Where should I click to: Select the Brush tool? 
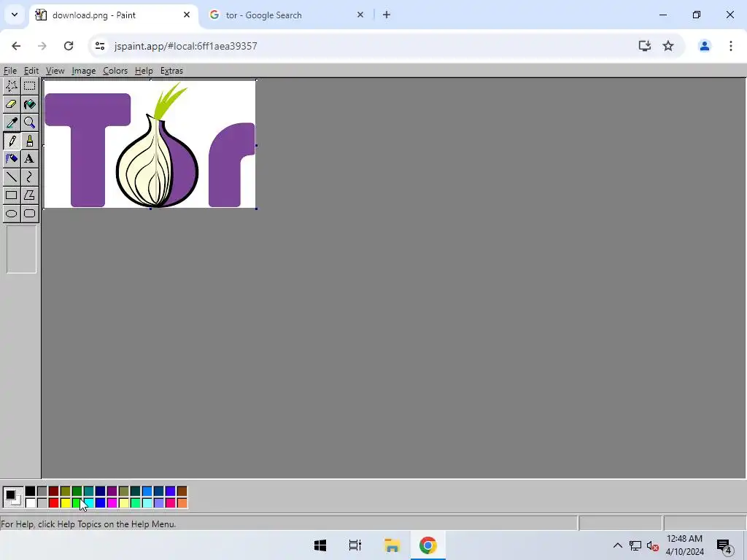coord(29,141)
